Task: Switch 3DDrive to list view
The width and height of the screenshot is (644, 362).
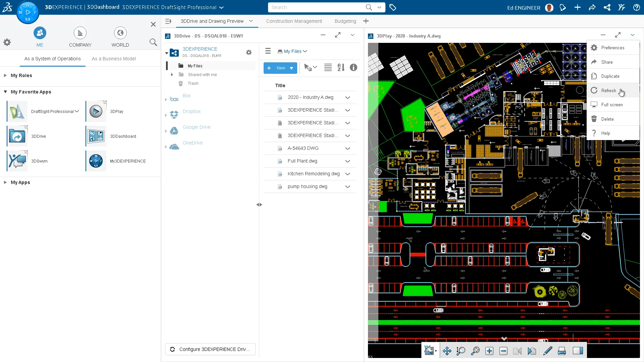Action: 328,68
